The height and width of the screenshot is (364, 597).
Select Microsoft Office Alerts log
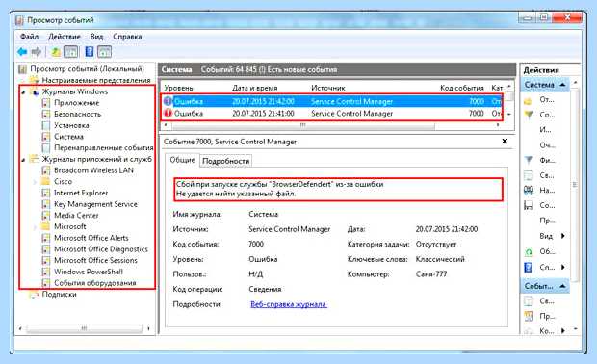tap(91, 238)
